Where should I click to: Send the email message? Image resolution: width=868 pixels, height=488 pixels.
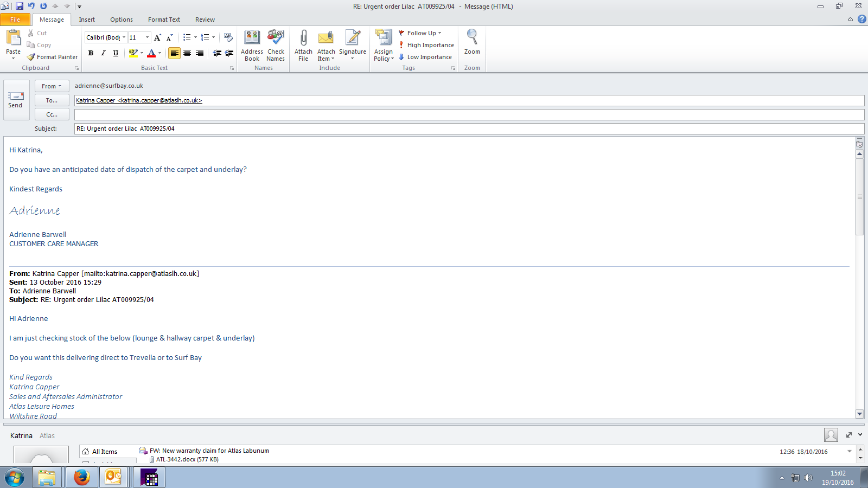15,100
